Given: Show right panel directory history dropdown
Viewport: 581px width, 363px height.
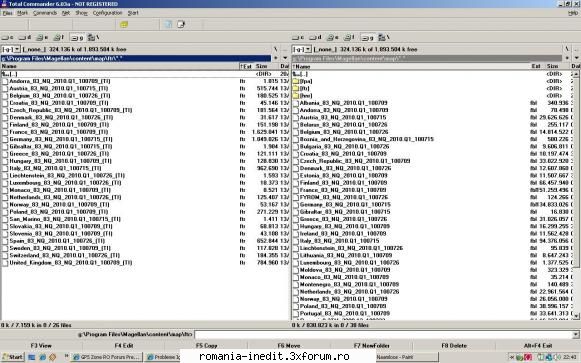Looking at the screenshot, I should point(577,58).
